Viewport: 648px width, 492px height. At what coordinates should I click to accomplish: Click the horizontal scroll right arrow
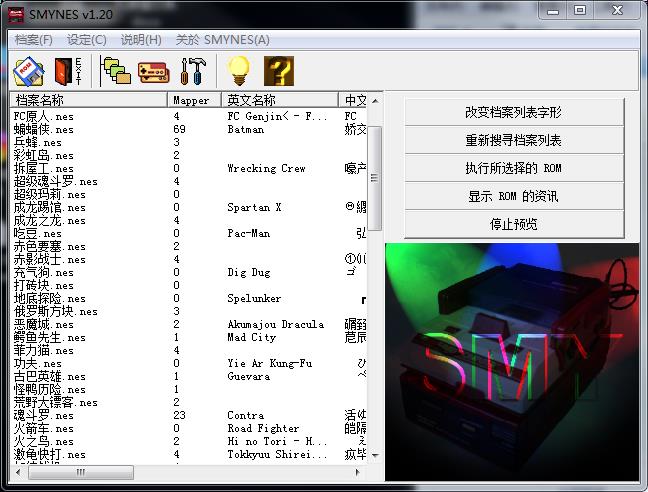click(358, 472)
